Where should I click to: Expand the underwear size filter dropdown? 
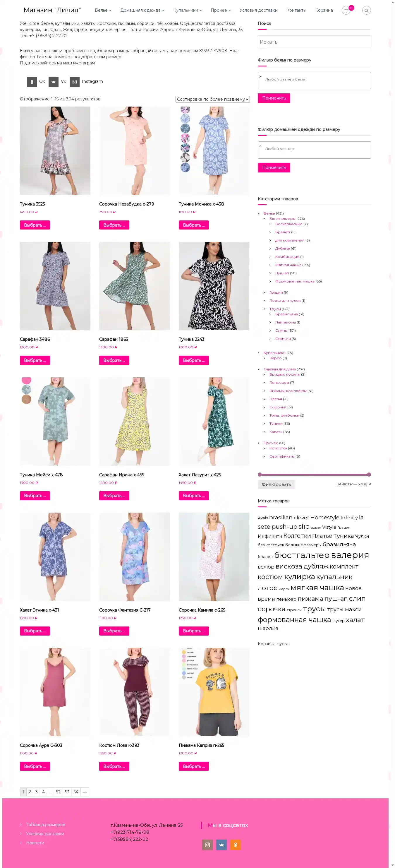click(314, 81)
